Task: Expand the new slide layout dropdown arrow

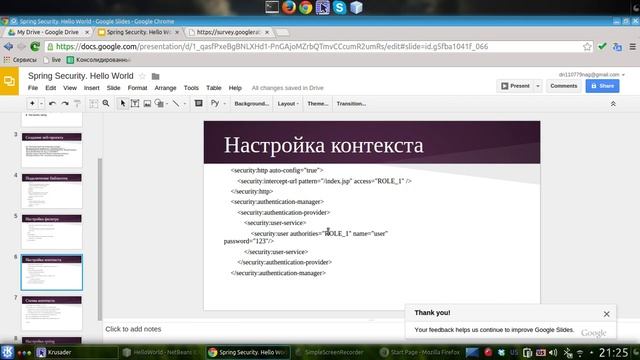Action: click(41, 104)
